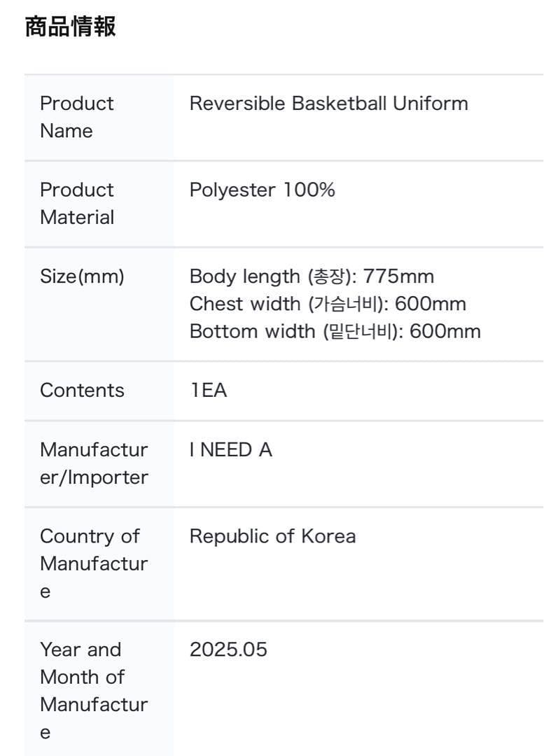Click the Contents label cell
This screenshot has height=756, width=544.
tap(82, 391)
